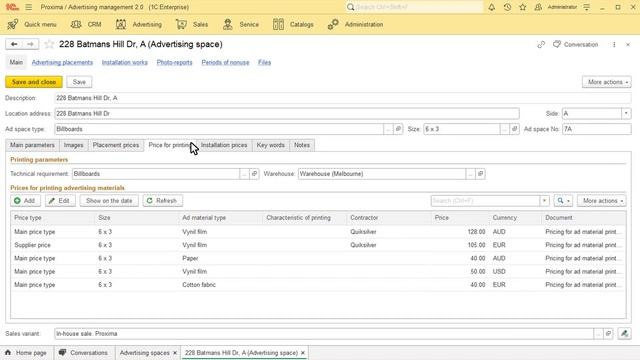
Task: Expand table More actions dropdown
Action: (602, 201)
